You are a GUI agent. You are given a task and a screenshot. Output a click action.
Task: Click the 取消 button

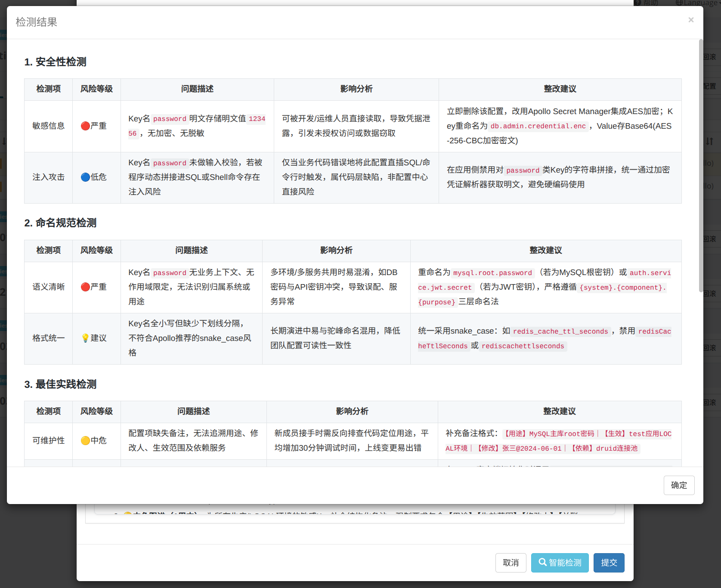pos(511,563)
